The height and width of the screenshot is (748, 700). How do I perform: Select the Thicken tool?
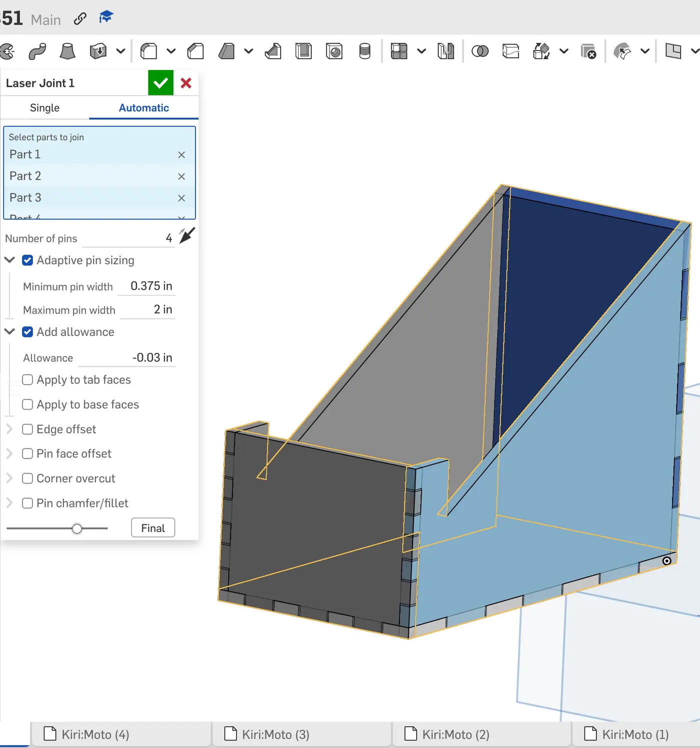pos(98,51)
